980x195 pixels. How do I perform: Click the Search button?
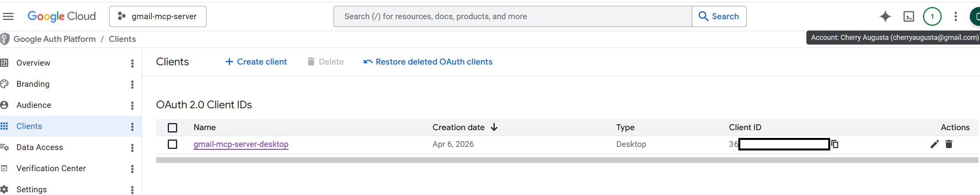point(719,16)
